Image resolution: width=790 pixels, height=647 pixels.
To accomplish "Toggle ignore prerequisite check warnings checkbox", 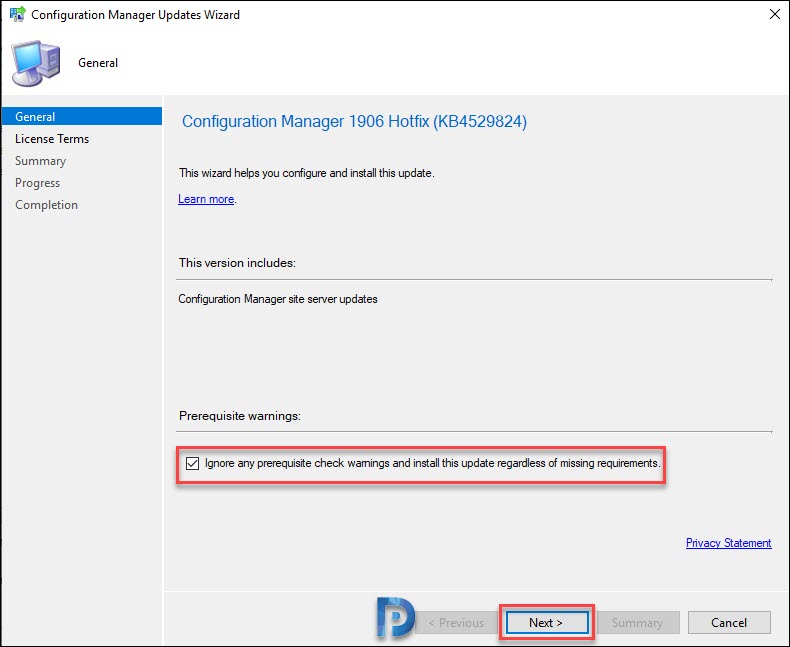I will pyautogui.click(x=192, y=463).
